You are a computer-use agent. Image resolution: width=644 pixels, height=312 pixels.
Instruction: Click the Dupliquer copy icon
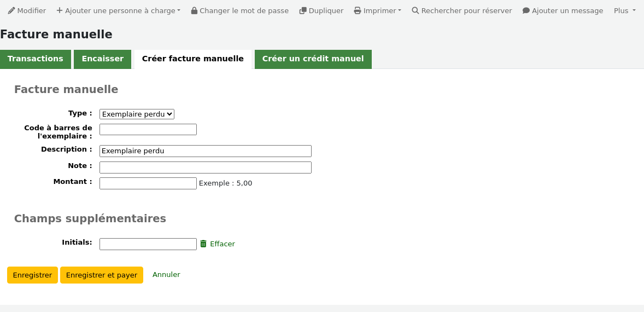coord(303,11)
